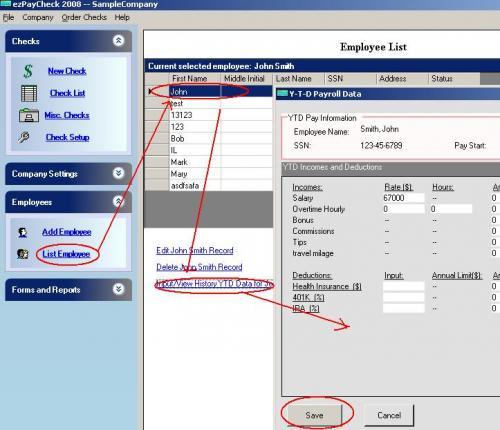The image size is (500, 430).
Task: Click the List Employee people icon
Action: coord(23,254)
